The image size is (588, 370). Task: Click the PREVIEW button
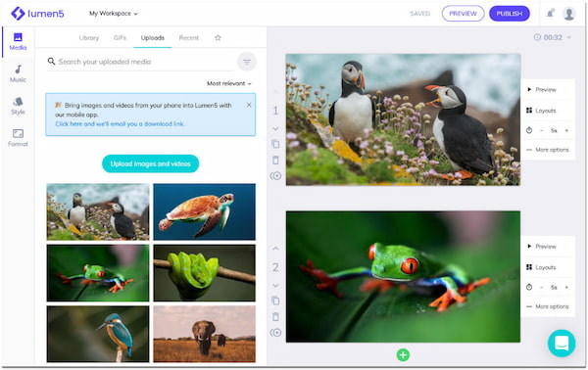[x=464, y=14]
